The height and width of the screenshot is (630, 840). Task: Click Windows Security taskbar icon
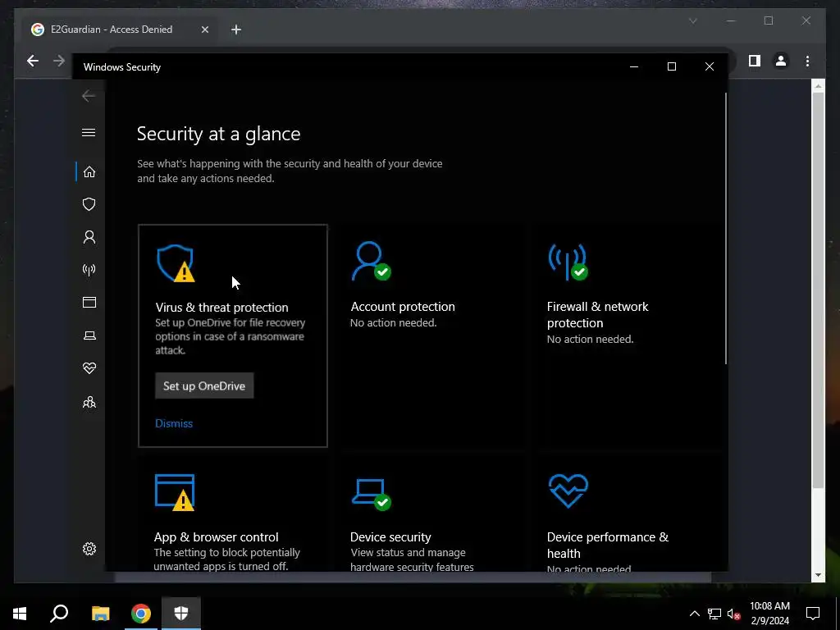(181, 614)
